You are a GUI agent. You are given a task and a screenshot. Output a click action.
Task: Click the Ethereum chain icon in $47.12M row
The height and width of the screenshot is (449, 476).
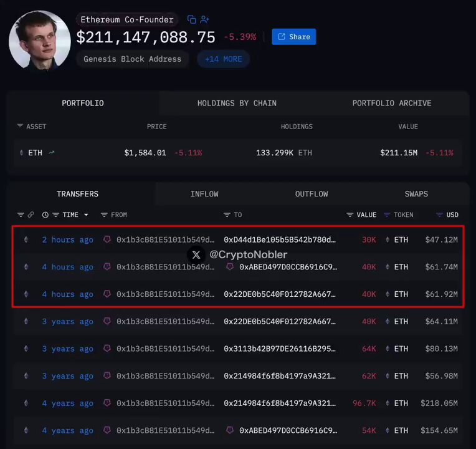(x=26, y=239)
